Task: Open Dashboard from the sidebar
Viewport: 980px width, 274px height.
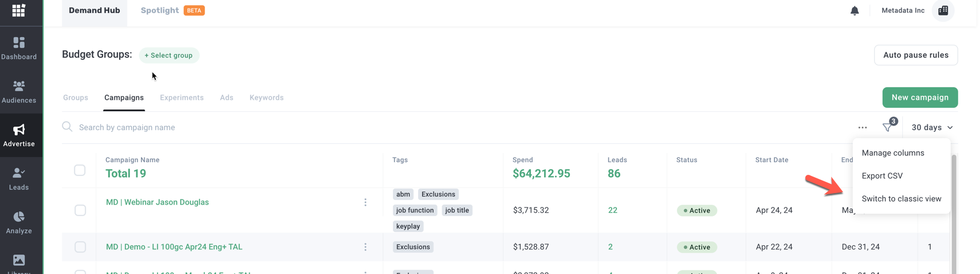Action: [19, 48]
